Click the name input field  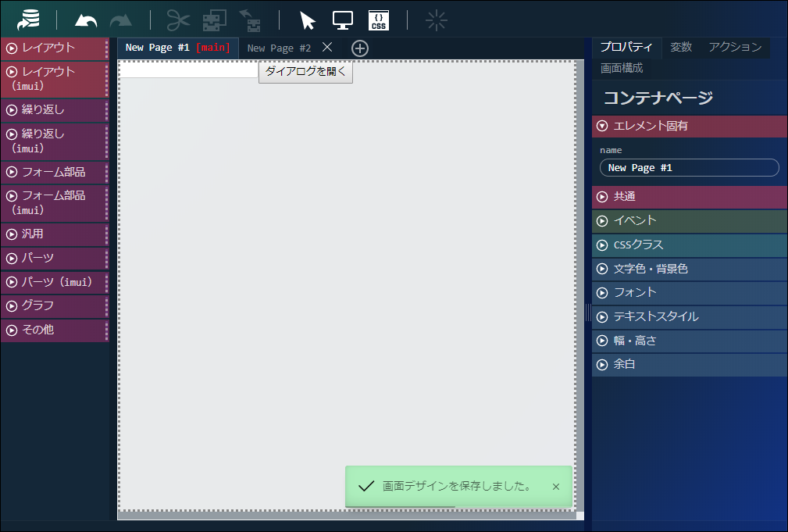[689, 168]
